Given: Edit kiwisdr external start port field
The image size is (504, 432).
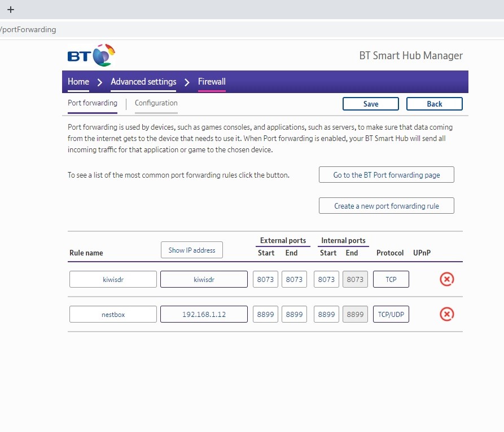Looking at the screenshot, I should point(265,279).
